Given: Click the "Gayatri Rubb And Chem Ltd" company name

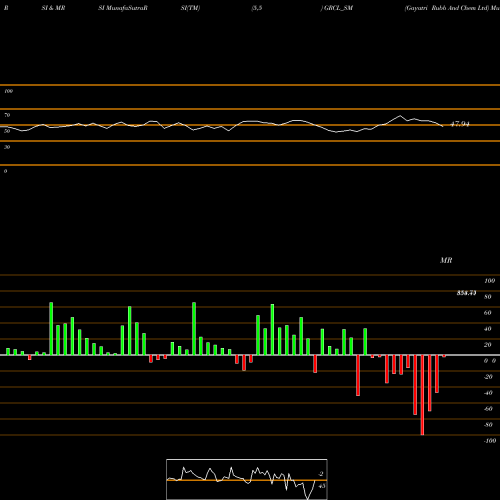Looking at the screenshot, I should (x=446, y=8).
